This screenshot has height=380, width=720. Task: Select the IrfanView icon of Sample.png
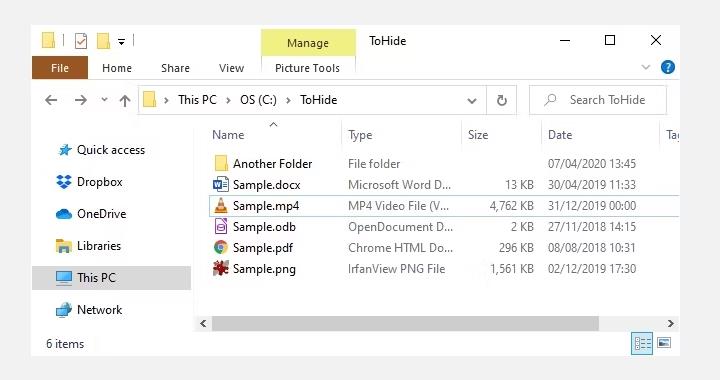[x=221, y=268]
